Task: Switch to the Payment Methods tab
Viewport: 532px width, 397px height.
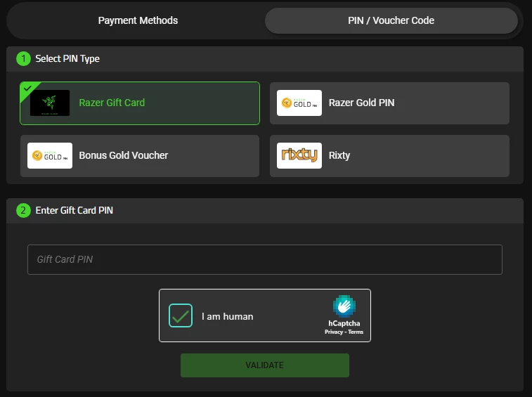Action: [x=138, y=20]
